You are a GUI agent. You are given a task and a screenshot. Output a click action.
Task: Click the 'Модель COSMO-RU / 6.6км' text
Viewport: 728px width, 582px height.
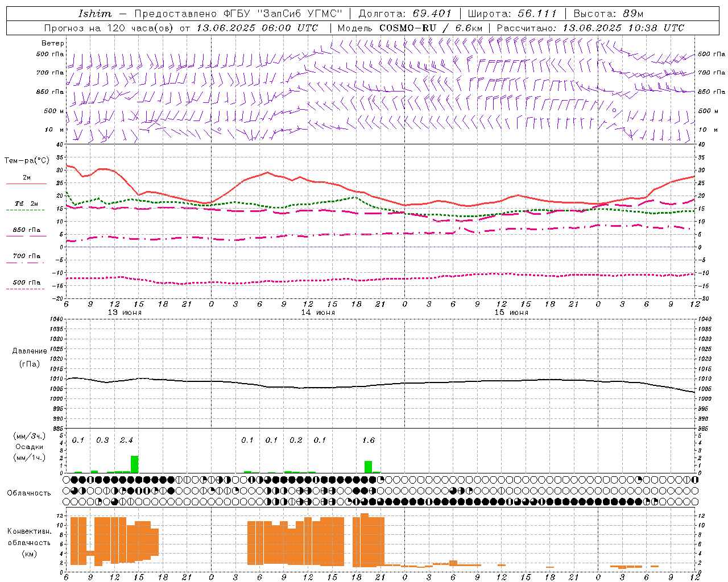[x=410, y=28]
